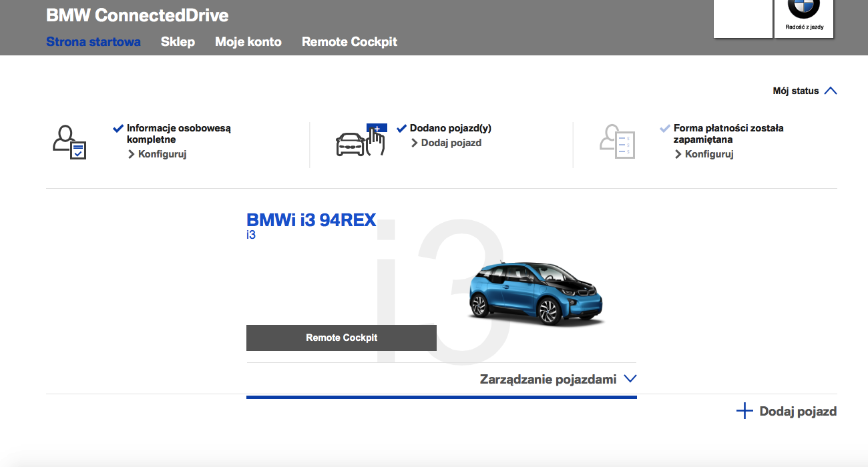
Task: Click Dodaj pojazd with plus sign
Action: click(787, 411)
